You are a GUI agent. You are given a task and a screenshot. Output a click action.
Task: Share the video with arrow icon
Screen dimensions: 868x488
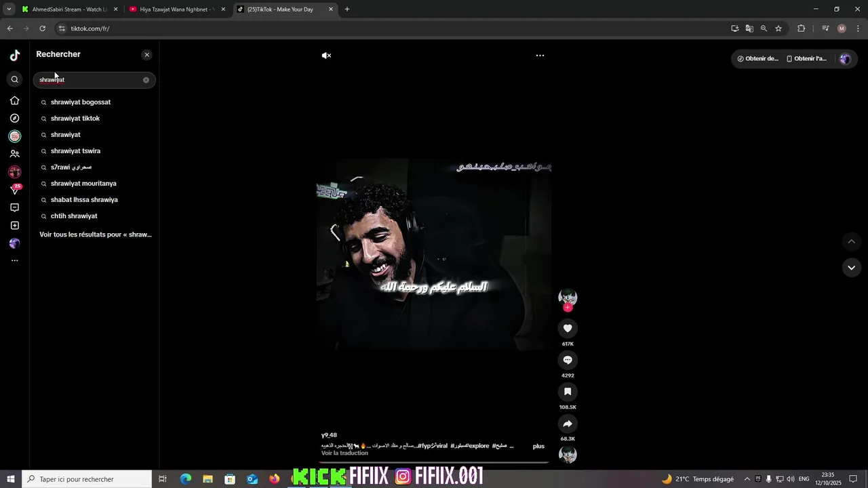click(x=568, y=424)
